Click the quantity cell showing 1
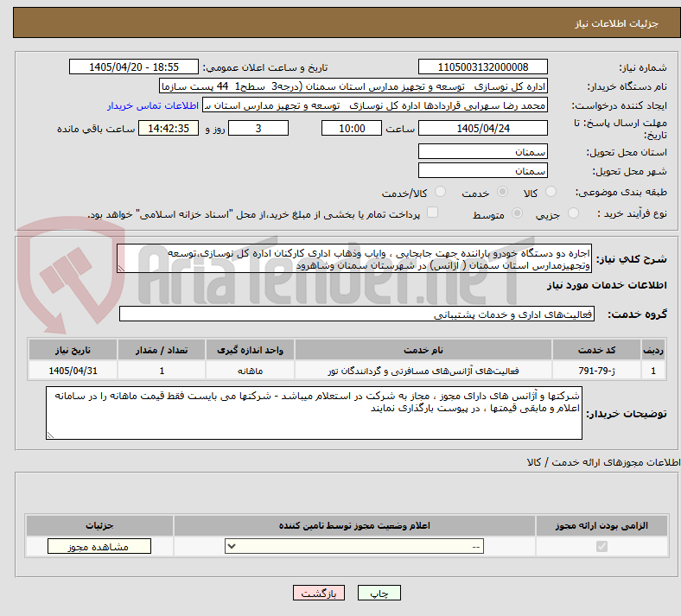This screenshot has width=681, height=616. (162, 371)
